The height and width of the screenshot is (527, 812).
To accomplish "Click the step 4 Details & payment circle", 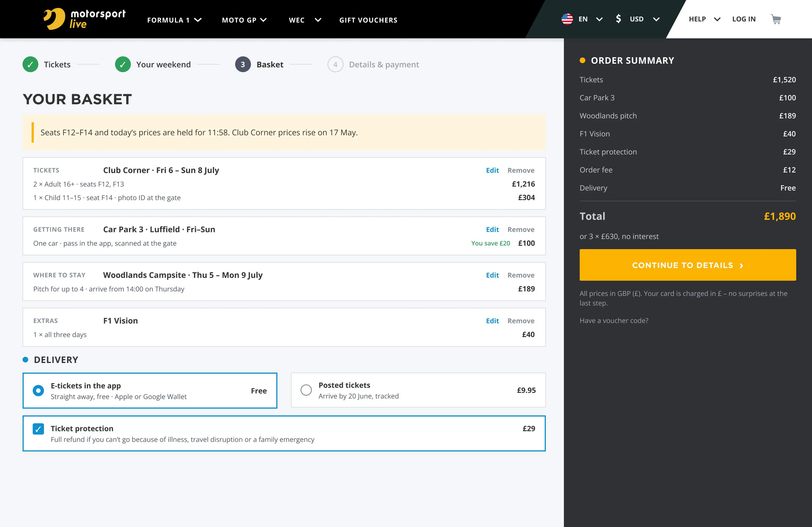I will coord(336,65).
